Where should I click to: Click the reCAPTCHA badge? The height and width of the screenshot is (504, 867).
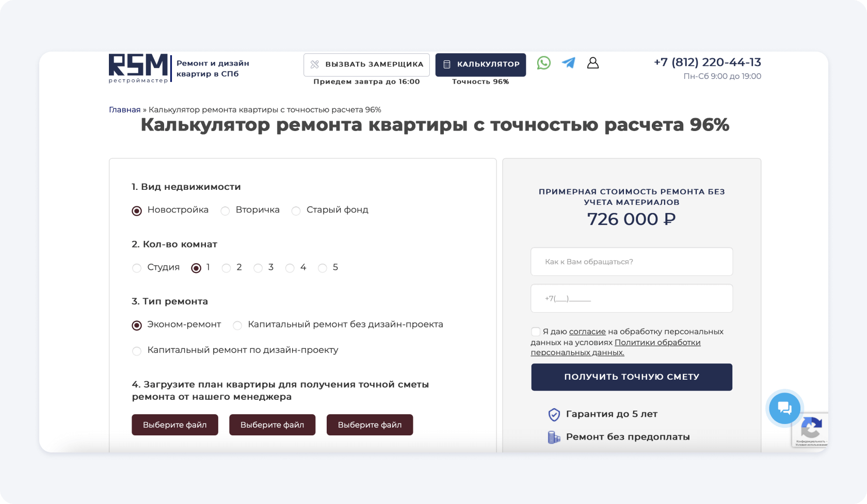(811, 430)
